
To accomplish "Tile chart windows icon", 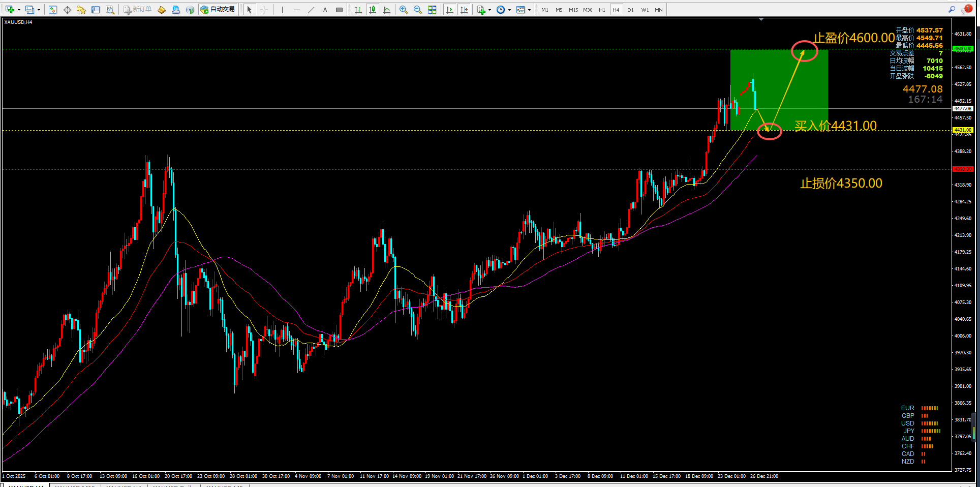I will 432,10.
